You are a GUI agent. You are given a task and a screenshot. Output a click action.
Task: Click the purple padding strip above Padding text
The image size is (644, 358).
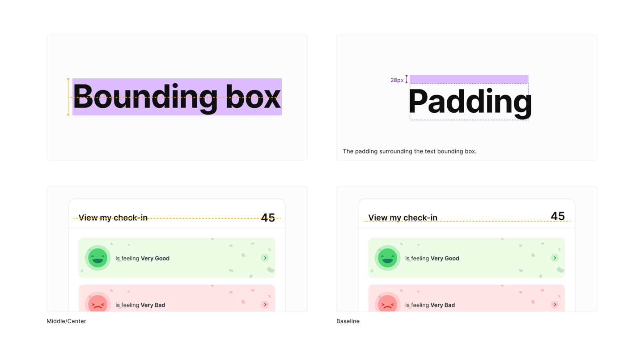(x=469, y=79)
